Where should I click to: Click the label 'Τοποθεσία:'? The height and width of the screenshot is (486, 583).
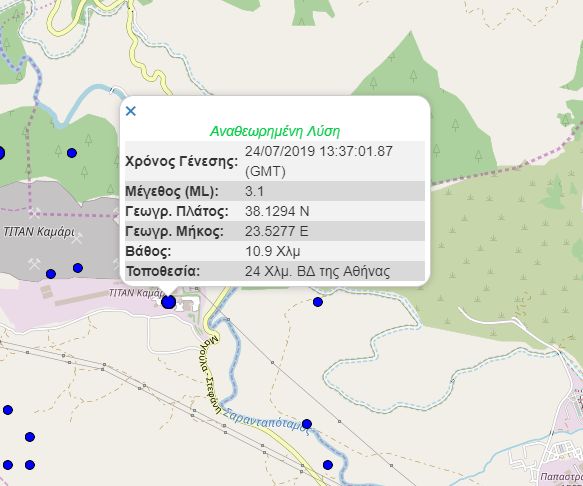pos(163,271)
